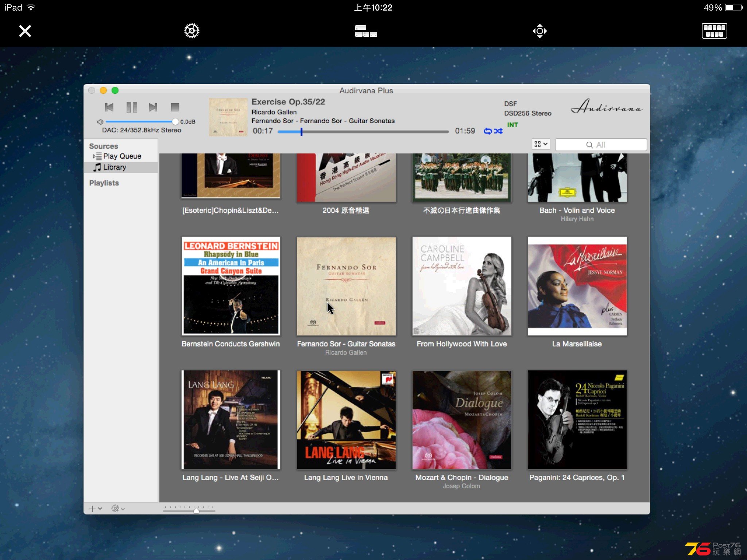This screenshot has width=747, height=560.
Task: Open Fernando Sor Guitar Sonatas cover
Action: pyautogui.click(x=346, y=286)
